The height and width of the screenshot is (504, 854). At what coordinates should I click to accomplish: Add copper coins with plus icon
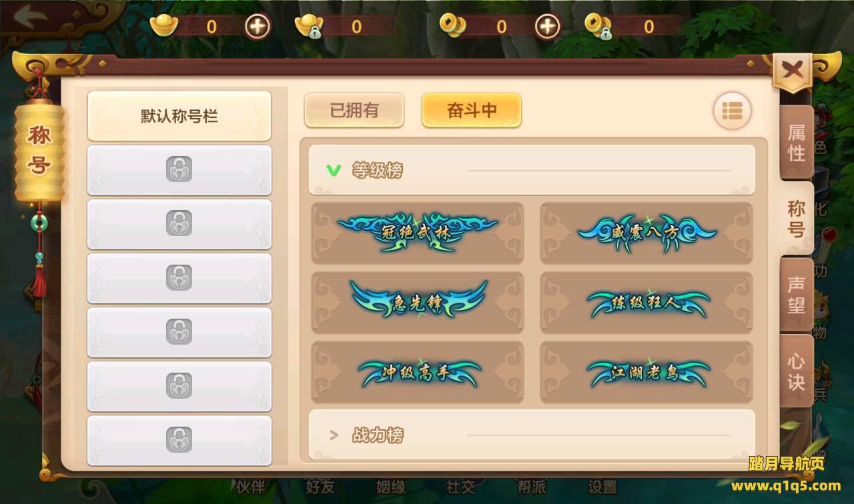coord(548,27)
